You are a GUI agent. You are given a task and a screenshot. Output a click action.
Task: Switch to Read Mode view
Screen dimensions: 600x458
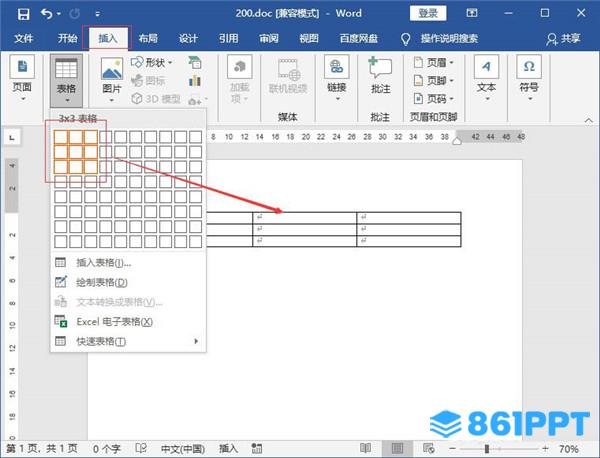coord(365,448)
